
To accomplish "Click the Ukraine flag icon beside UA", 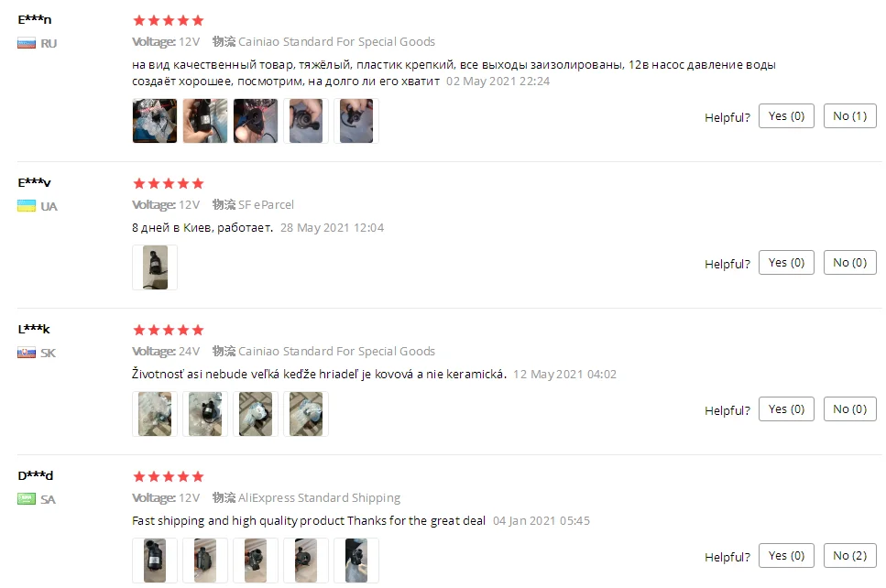I will (27, 206).
